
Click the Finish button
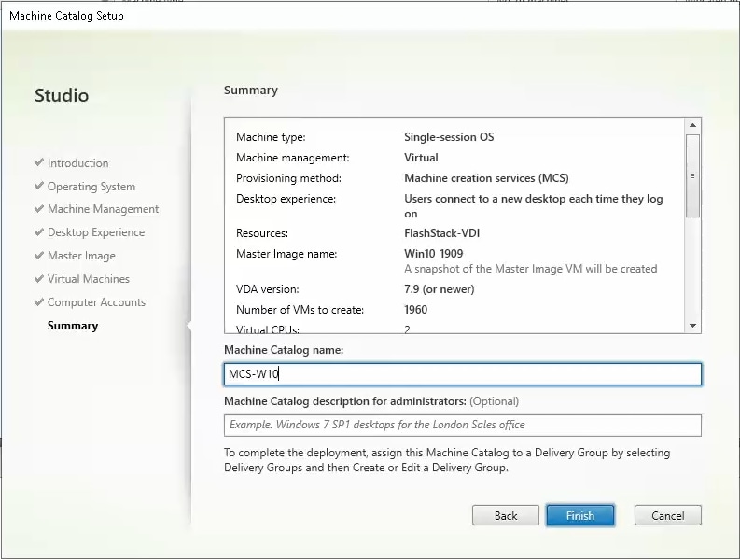pos(580,515)
